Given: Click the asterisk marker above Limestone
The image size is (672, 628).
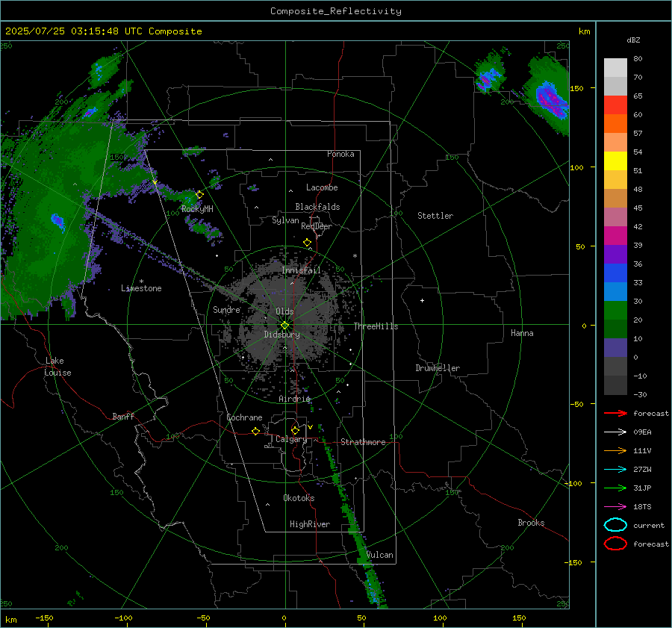Looking at the screenshot, I should pos(141,282).
